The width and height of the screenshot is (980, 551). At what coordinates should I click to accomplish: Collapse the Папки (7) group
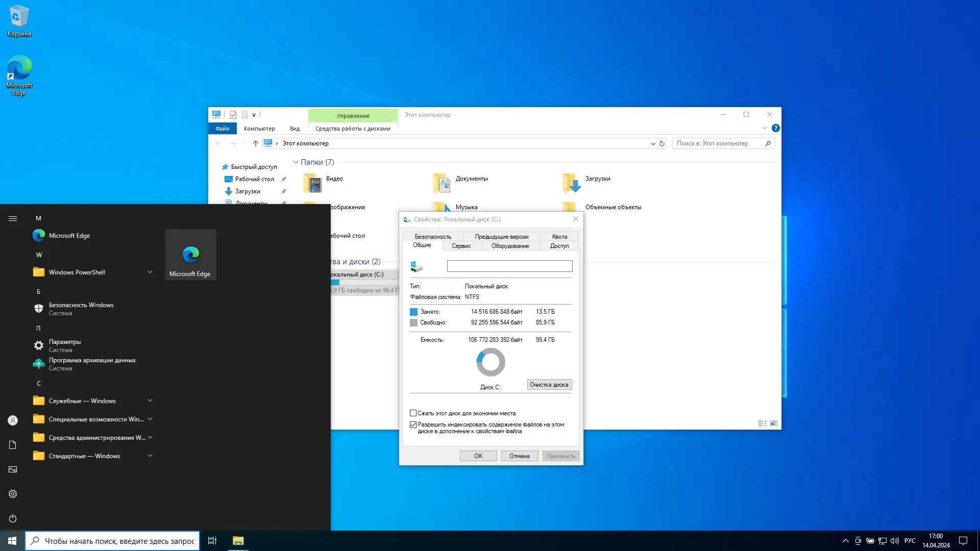(x=295, y=162)
